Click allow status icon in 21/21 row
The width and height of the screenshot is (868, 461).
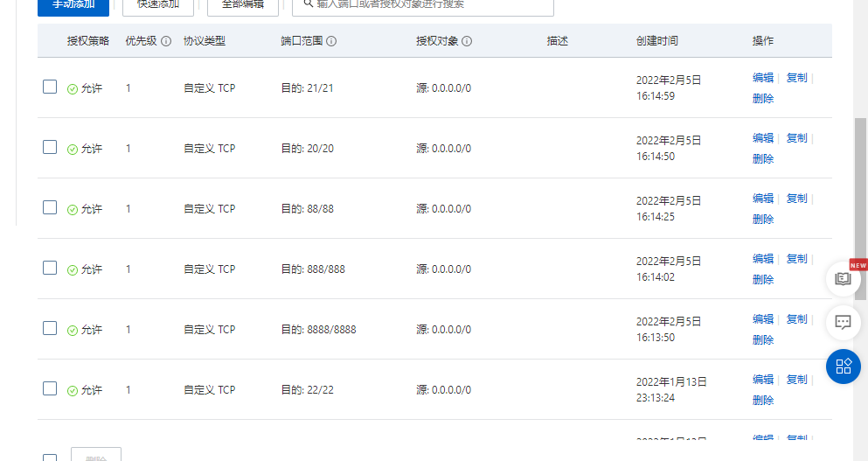(73, 88)
